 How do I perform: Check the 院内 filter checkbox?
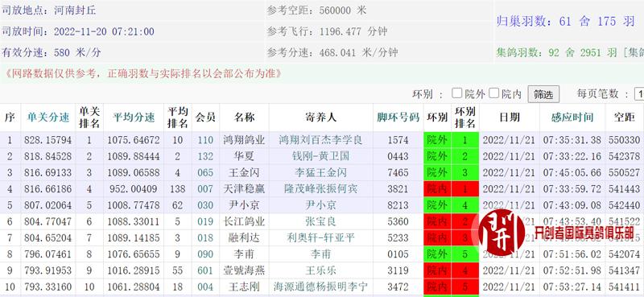[493, 93]
